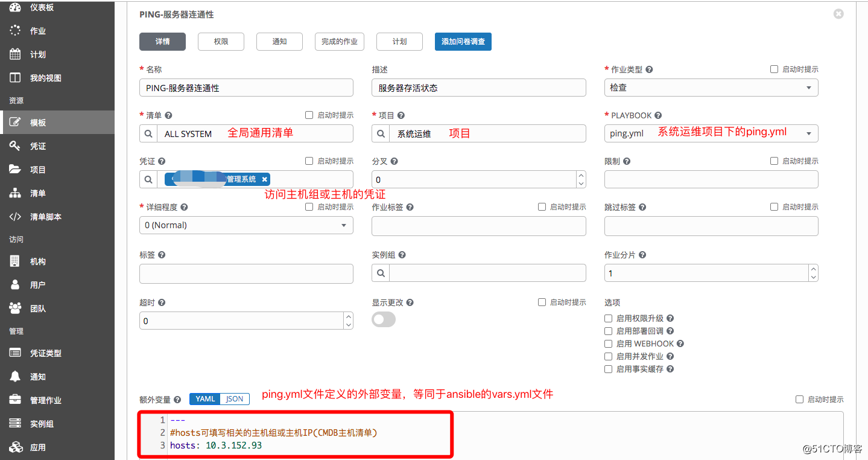The image size is (868, 460).
Task: Open the PLAYBOOK dropdown showing ping.yml
Action: click(711, 133)
